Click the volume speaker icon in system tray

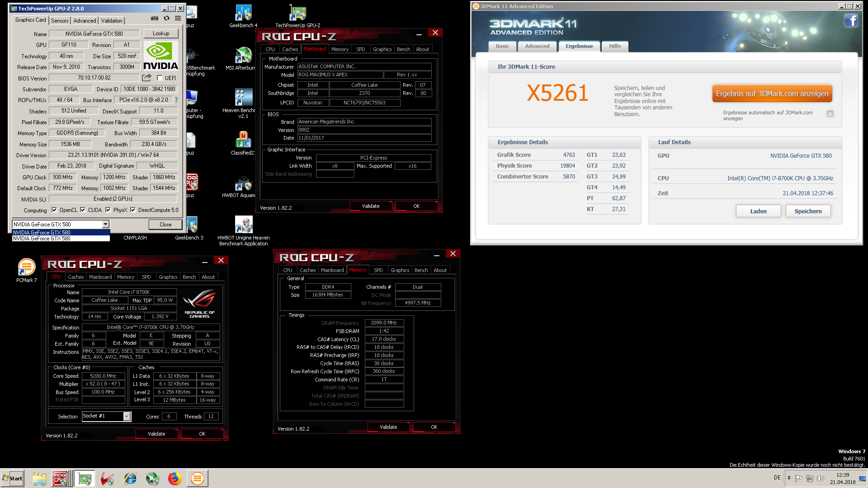tap(821, 479)
